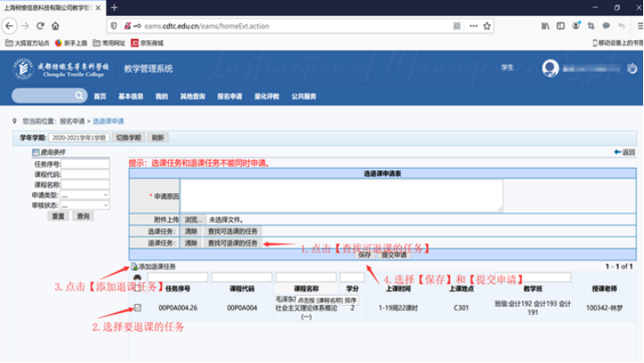
Task: Click the 任务序号 query input field
Action: (x=86, y=165)
